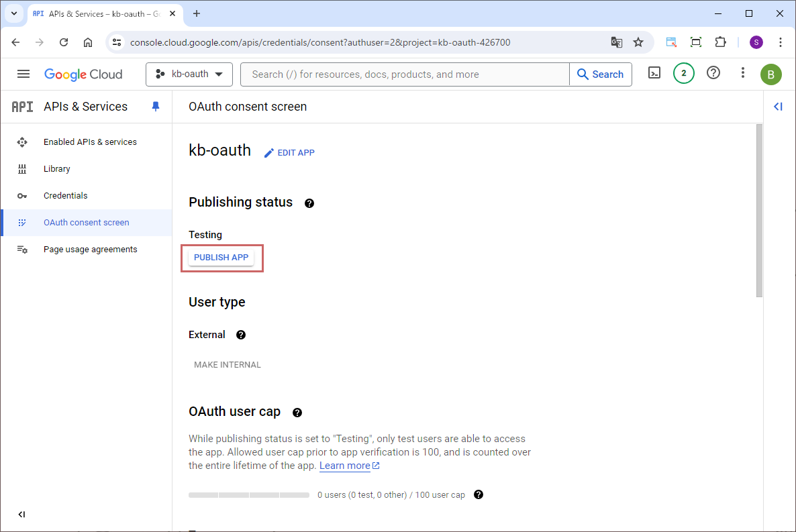Click the OAuth user cap progress bar
The width and height of the screenshot is (796, 532).
pyautogui.click(x=248, y=495)
